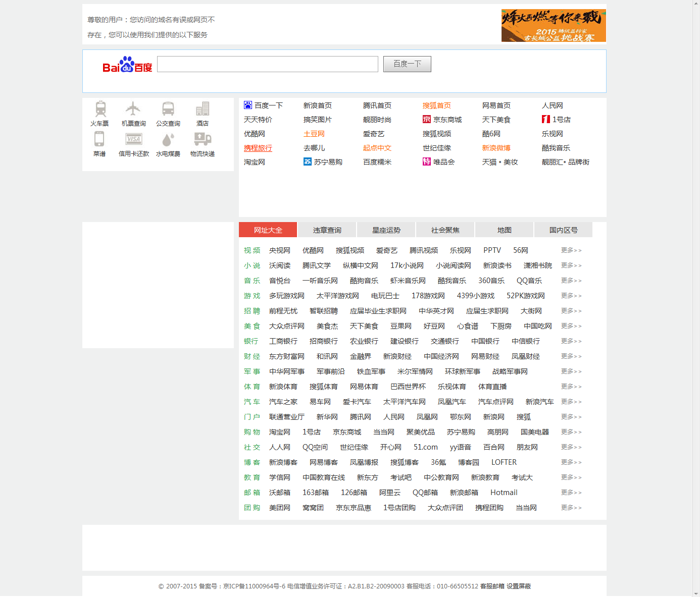Open the orange 土豆网 link
The height and width of the screenshot is (597, 700).
[314, 134]
